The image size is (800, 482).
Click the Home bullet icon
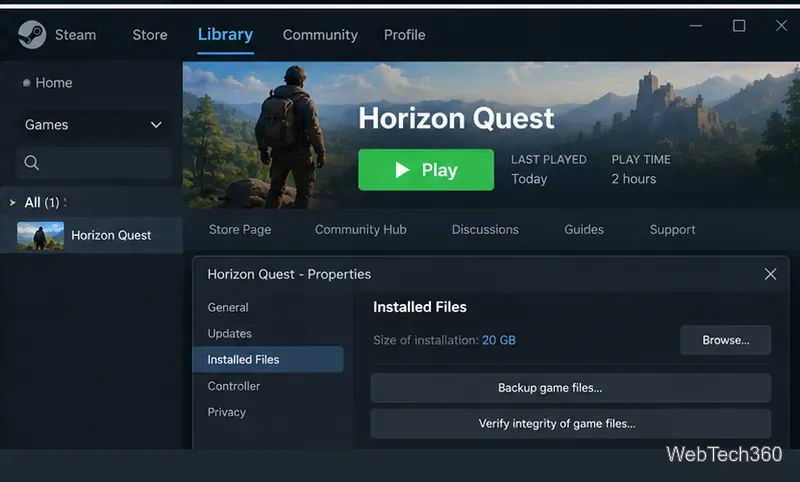(27, 83)
